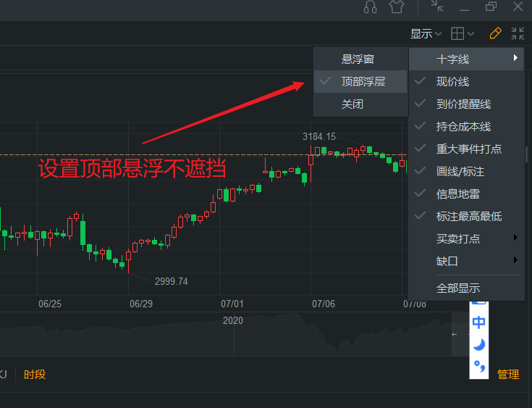Select 悬浮窗 option
Screen dimensions: 532x408
[x=360, y=59]
